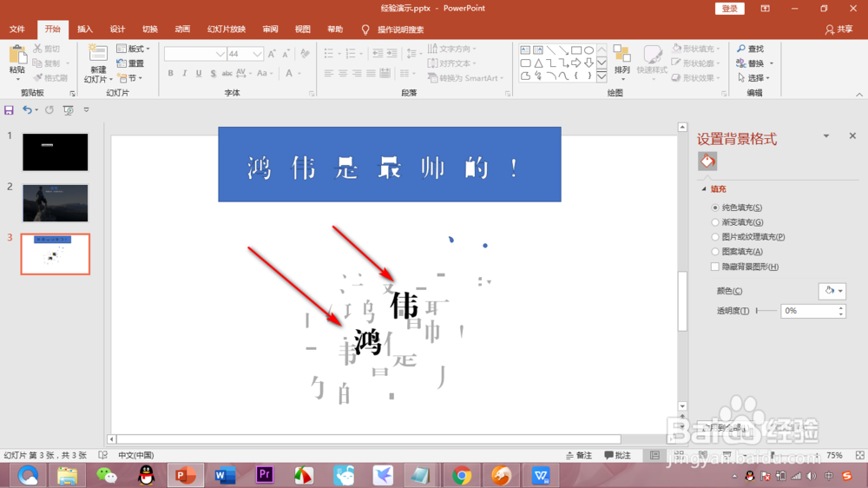Switch to Normal view icon in status bar
This screenshot has width=868, height=488.
[x=654, y=455]
